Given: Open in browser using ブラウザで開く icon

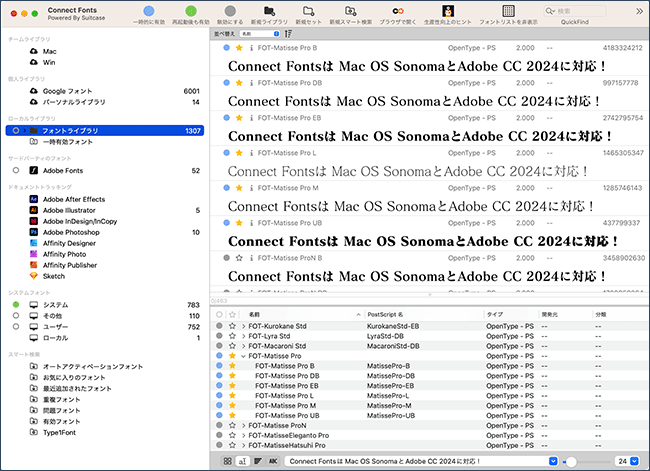Looking at the screenshot, I should [x=398, y=11].
